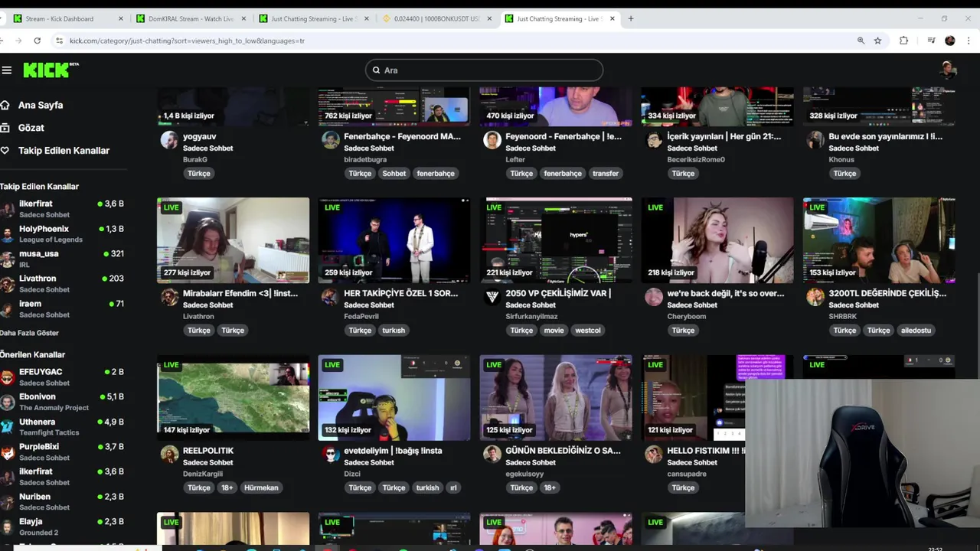This screenshot has width=980, height=551.
Task: Select the westcol tag
Action: click(x=588, y=331)
